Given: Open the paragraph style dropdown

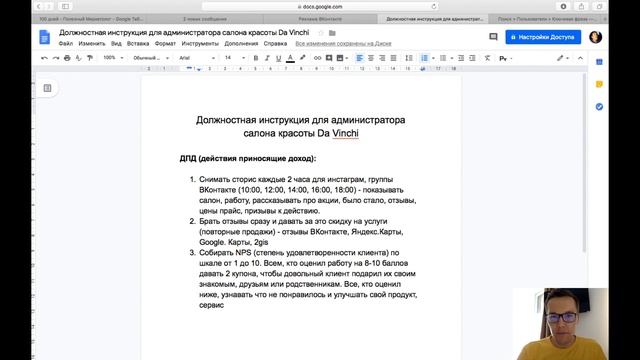Looking at the screenshot, I should pyautogui.click(x=151, y=58).
